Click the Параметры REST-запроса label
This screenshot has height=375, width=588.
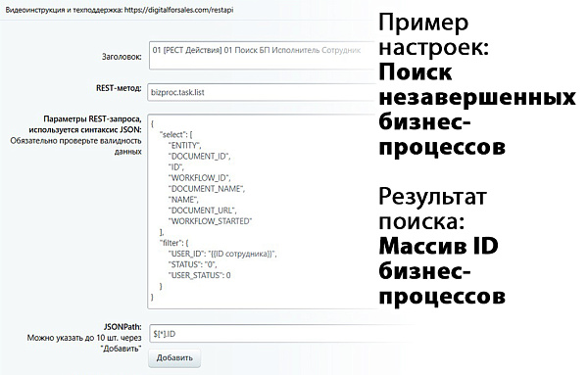click(93, 119)
